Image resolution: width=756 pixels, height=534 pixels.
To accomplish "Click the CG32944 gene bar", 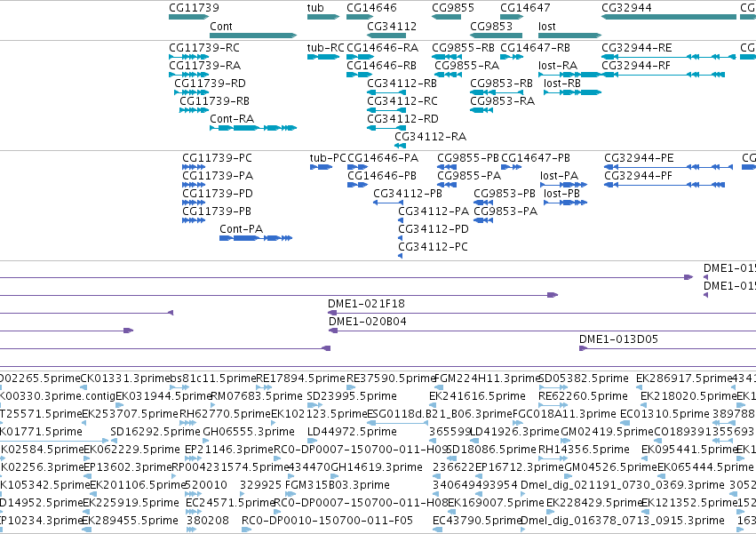I will (669, 17).
